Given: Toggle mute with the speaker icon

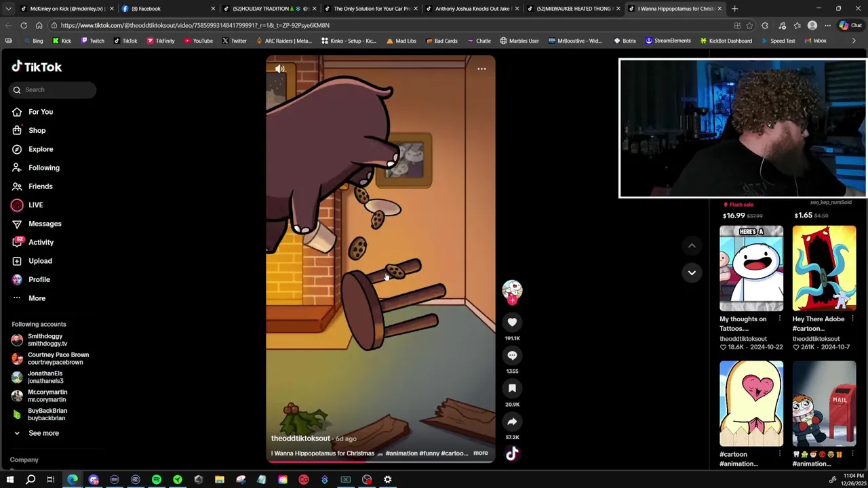Looking at the screenshot, I should [x=280, y=68].
